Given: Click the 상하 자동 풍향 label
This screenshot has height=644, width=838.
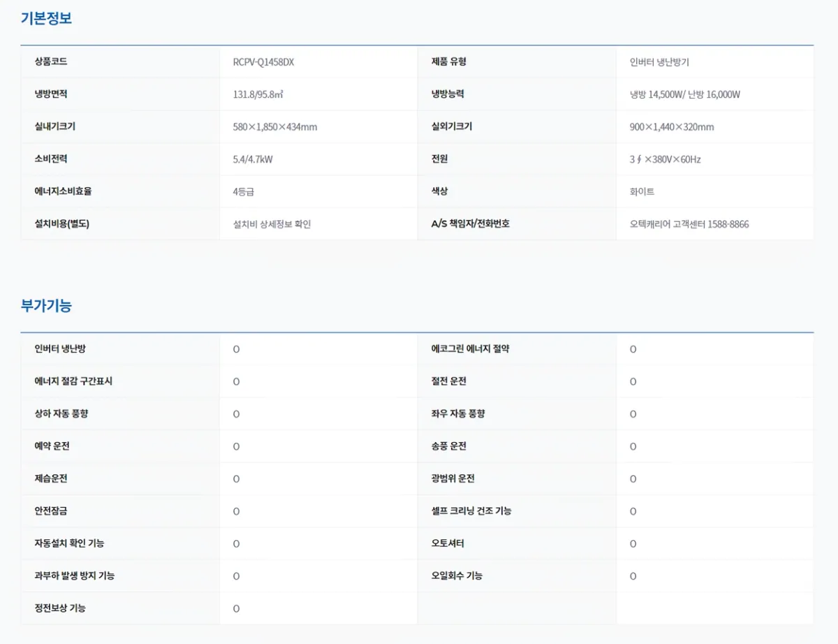Looking at the screenshot, I should click(x=61, y=414).
